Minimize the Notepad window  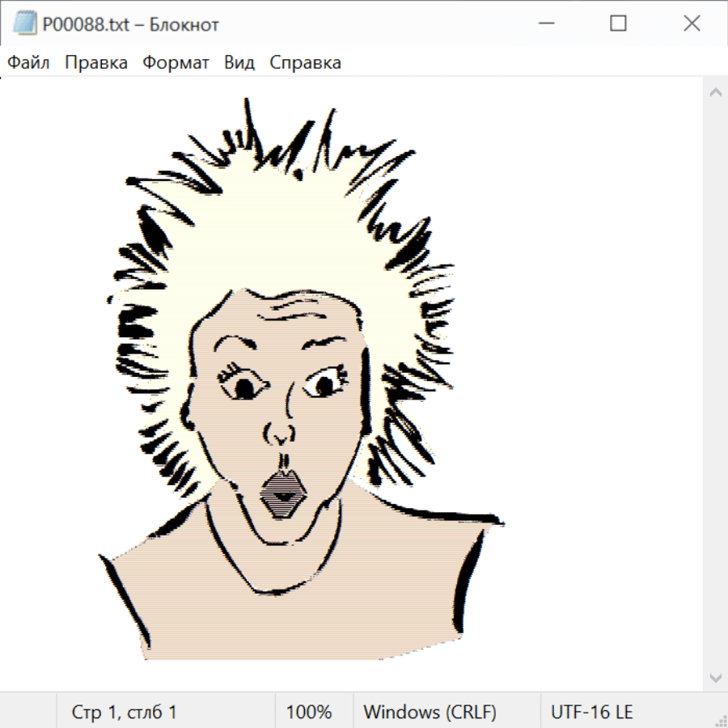pos(544,24)
